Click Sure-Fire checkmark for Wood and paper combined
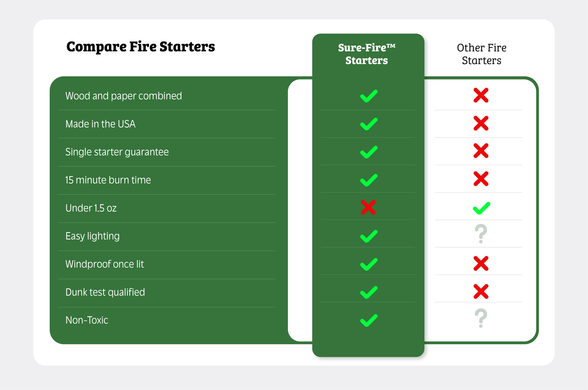588x390 pixels. (x=369, y=96)
